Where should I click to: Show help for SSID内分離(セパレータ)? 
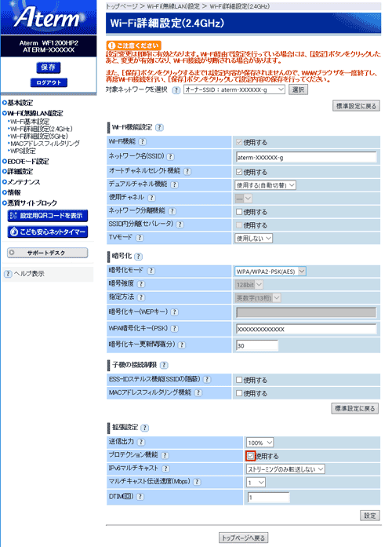click(x=180, y=224)
